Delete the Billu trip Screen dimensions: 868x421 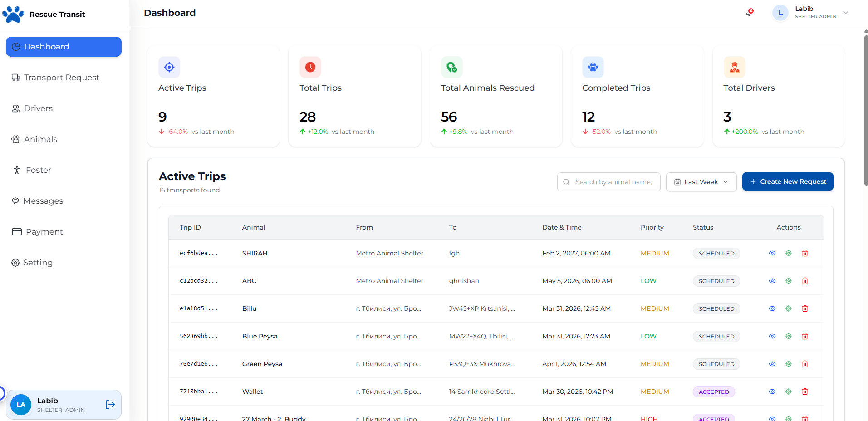[805, 308]
